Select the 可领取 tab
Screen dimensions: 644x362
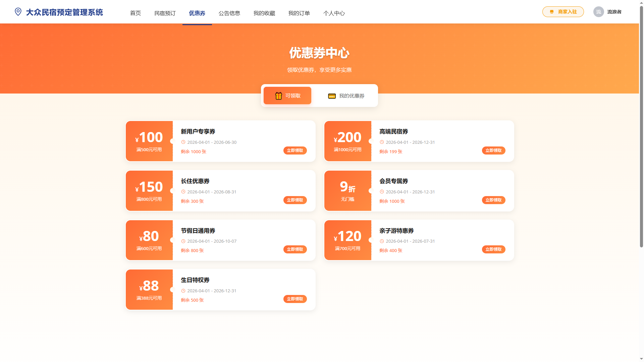[287, 96]
